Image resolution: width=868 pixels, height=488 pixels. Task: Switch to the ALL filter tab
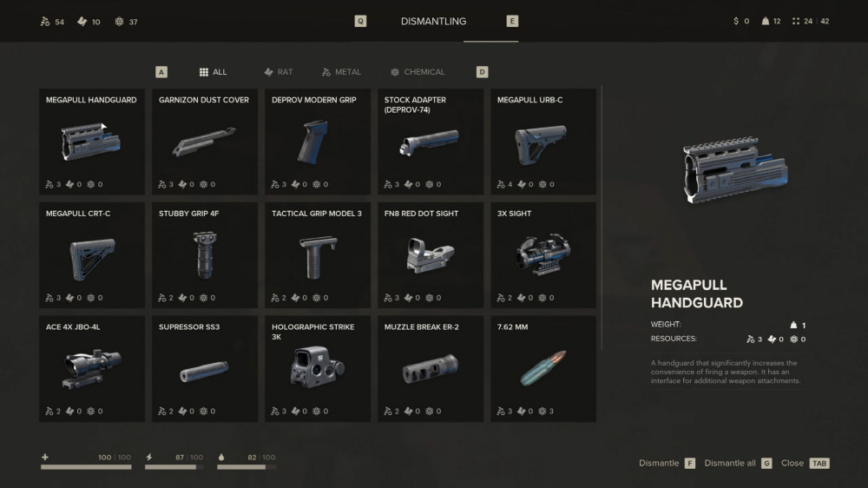point(214,72)
